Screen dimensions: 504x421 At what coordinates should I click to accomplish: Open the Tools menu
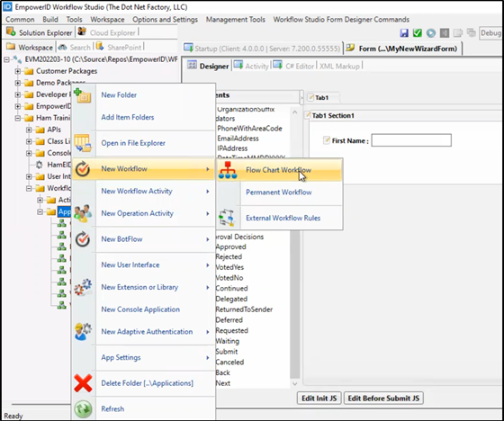coord(74,20)
